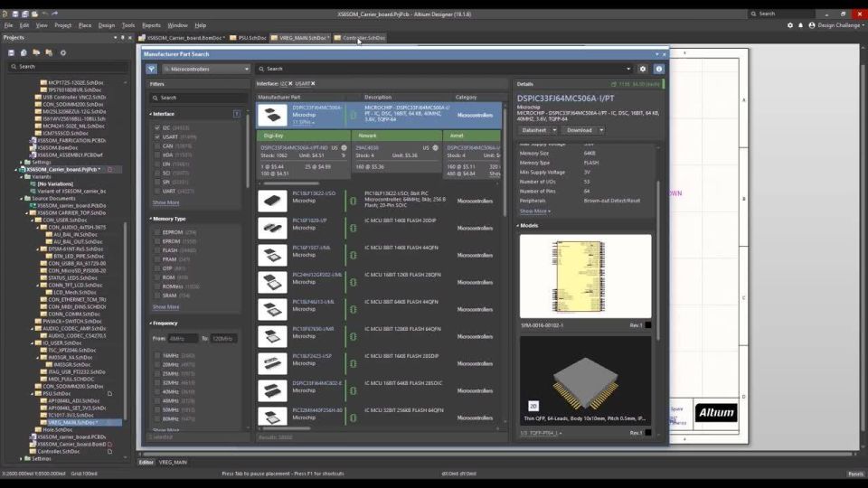Click the Open folder icon in title bar
The image size is (868, 488).
34,14
